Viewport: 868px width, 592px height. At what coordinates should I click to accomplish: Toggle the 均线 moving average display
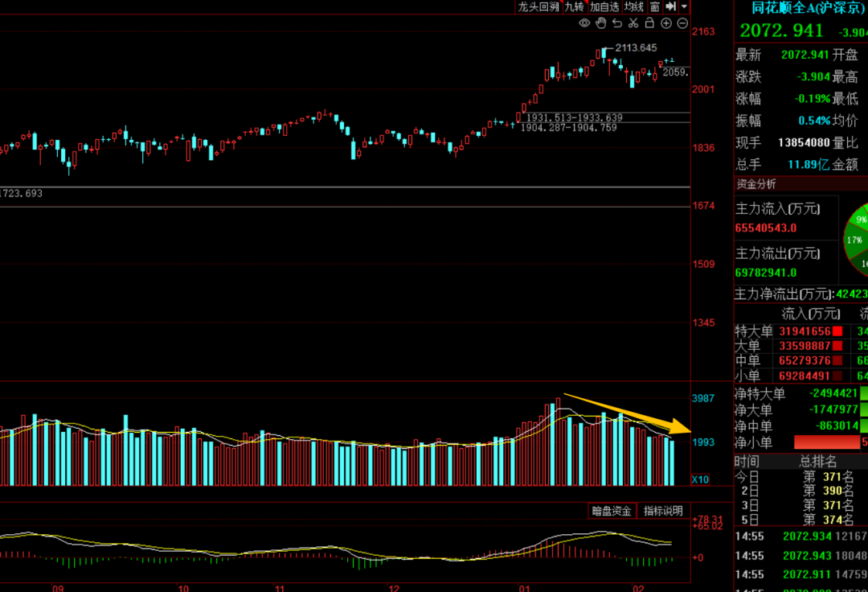[634, 6]
